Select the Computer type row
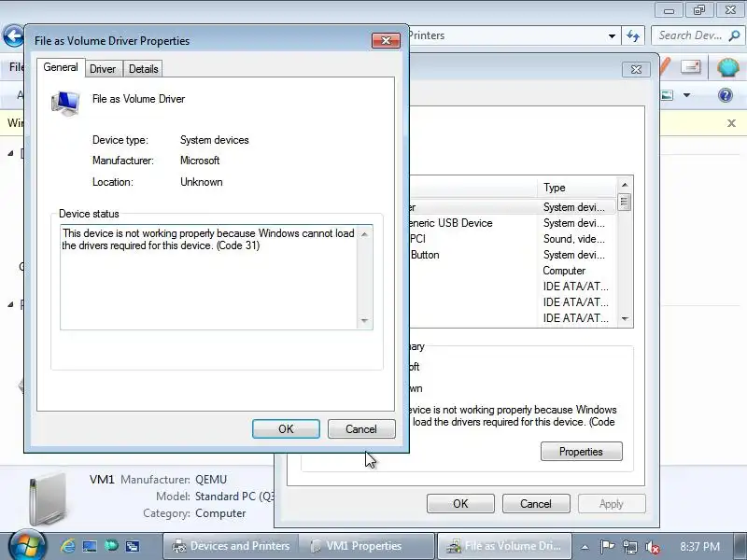The height and width of the screenshot is (560, 747). coord(513,271)
